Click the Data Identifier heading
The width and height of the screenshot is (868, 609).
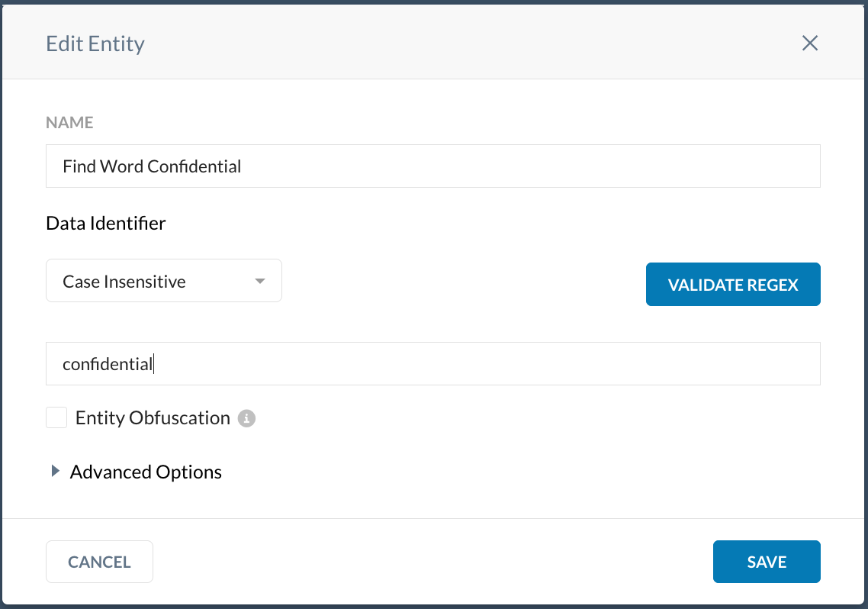(106, 223)
